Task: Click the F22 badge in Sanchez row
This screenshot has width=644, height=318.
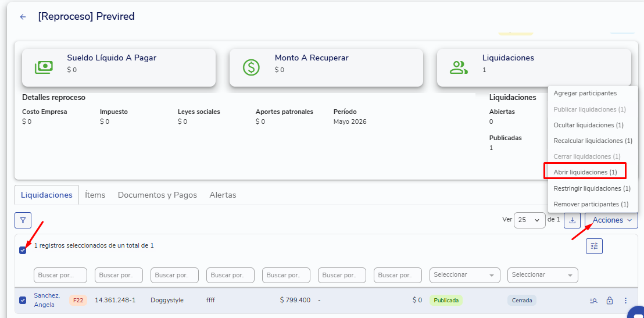Action: pos(78,301)
